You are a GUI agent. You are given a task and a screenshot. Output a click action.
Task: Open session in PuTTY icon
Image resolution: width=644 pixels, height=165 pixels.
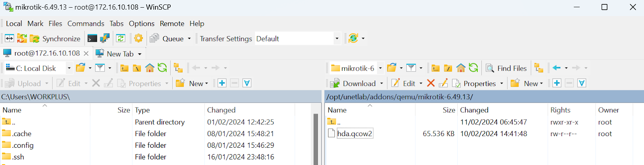click(105, 39)
